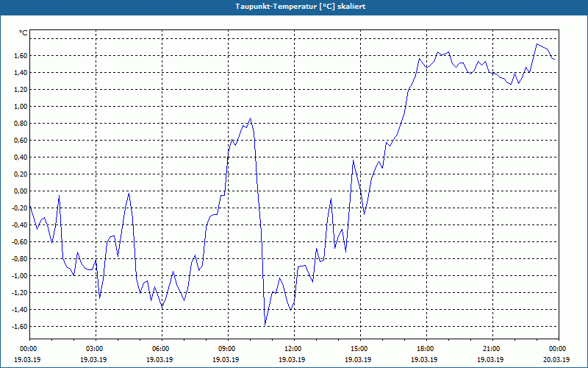
Task: Click the '09:00' time axis label
Action: [x=228, y=349]
